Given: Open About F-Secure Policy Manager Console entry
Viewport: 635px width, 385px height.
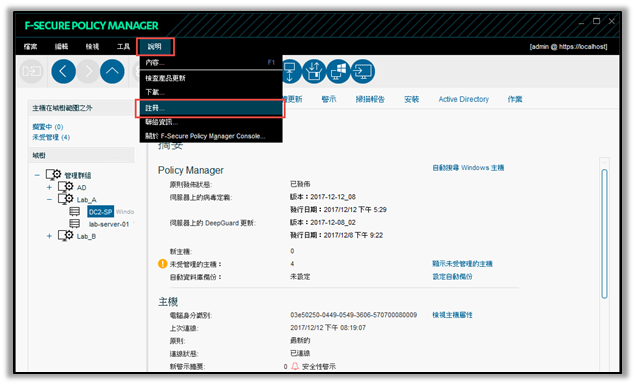Looking at the screenshot, I should pyautogui.click(x=211, y=136).
